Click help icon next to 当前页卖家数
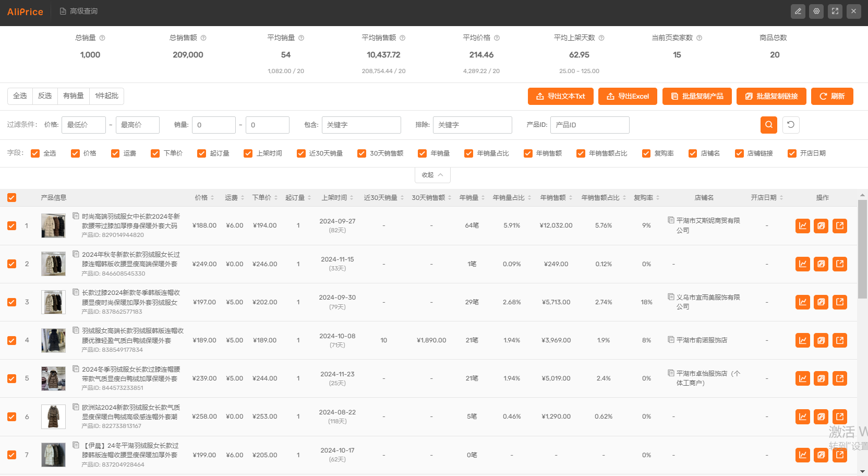The height and width of the screenshot is (476, 868). click(x=699, y=38)
